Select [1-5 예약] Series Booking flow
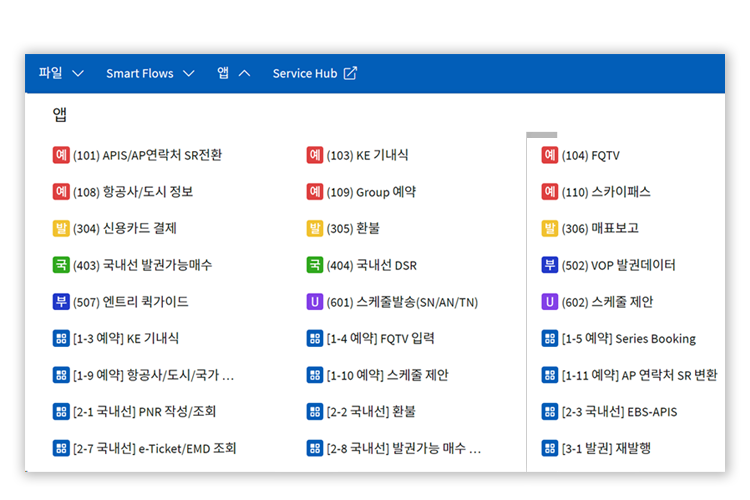The width and height of the screenshot is (750, 500). [x=629, y=338]
